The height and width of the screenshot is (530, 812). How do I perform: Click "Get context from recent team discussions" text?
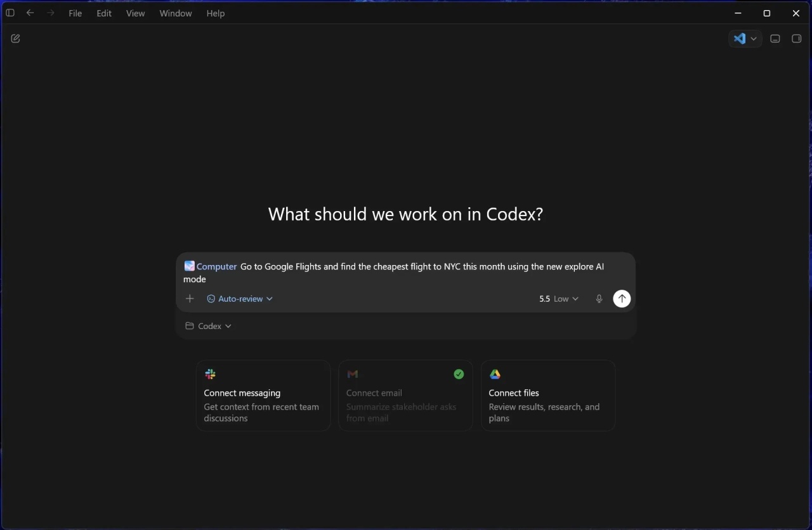tap(261, 413)
